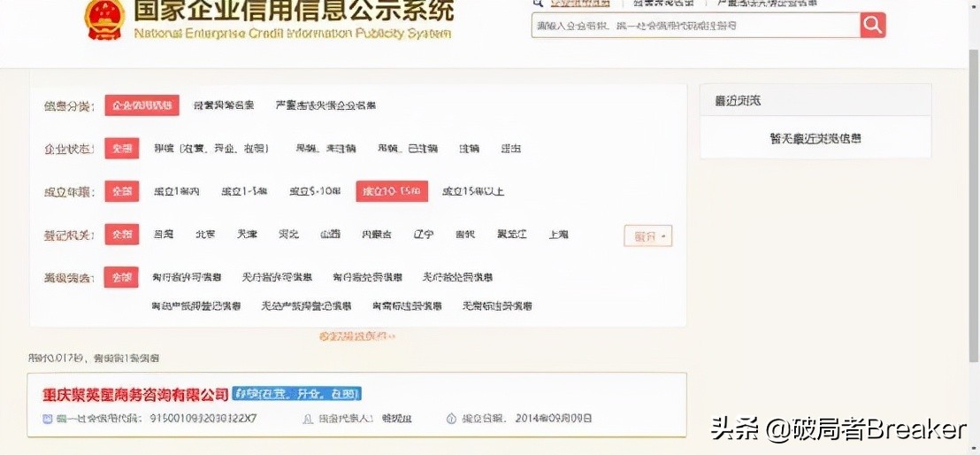Image resolution: width=980 pixels, height=455 pixels.
Task: Select 严重违法失信企业名单 in the 信息分类 row
Action: pyautogui.click(x=325, y=105)
